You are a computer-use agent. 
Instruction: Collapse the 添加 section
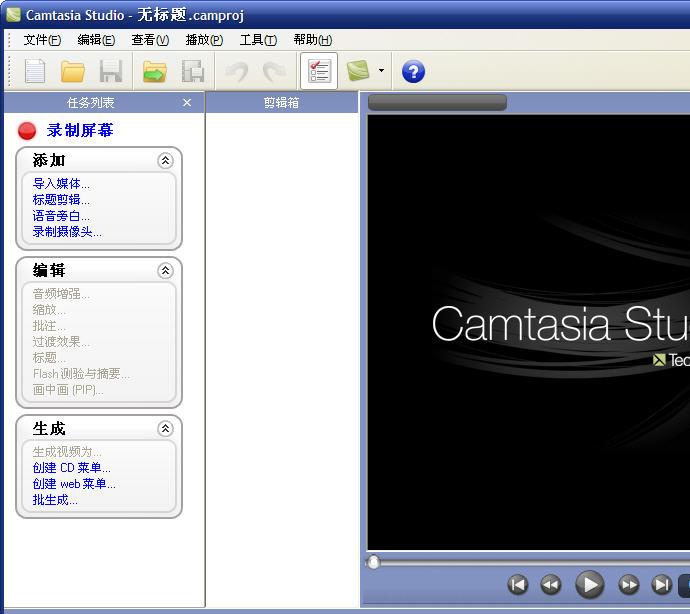tap(165, 161)
